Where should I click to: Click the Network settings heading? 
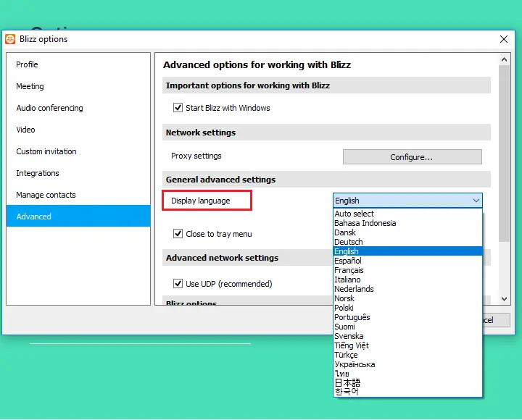[x=201, y=133]
